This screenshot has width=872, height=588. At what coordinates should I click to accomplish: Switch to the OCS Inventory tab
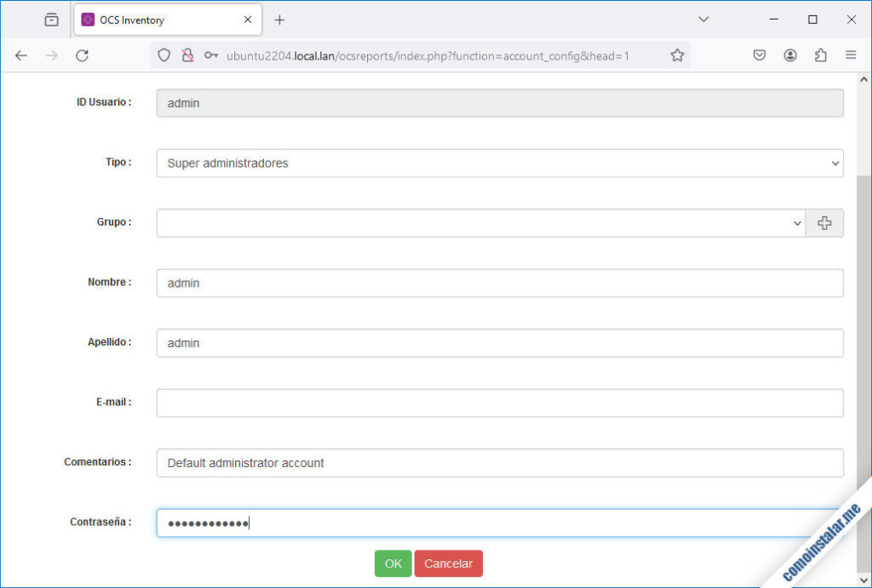click(168, 20)
